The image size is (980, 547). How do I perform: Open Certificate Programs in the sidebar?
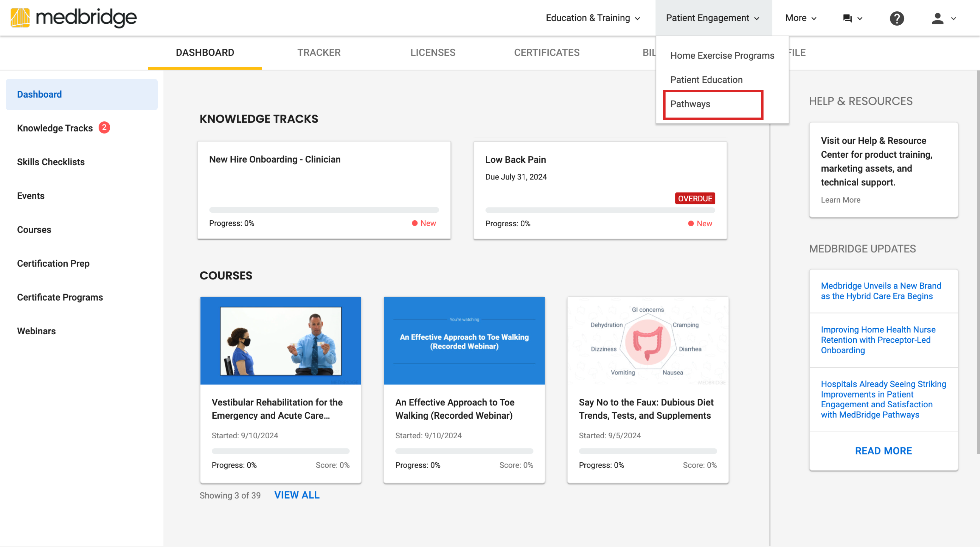click(60, 297)
